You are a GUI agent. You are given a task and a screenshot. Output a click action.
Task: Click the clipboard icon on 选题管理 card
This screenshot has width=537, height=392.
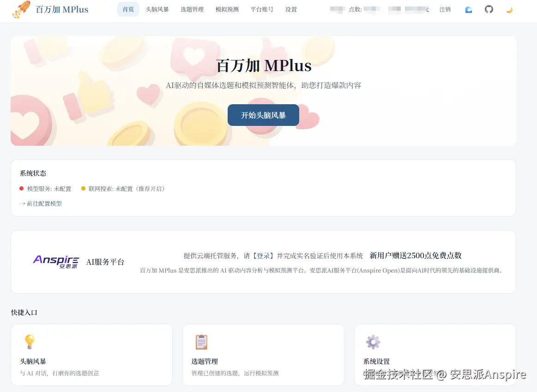click(x=201, y=342)
